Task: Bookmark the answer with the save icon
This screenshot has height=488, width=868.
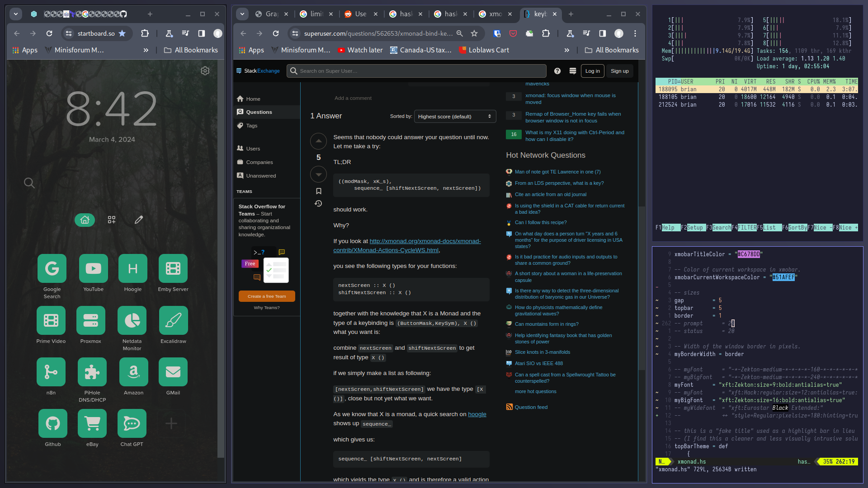Action: pos(319,191)
